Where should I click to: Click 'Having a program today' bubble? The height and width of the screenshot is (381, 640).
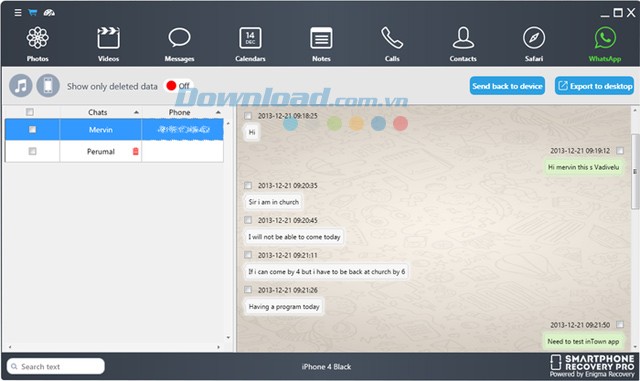click(284, 307)
